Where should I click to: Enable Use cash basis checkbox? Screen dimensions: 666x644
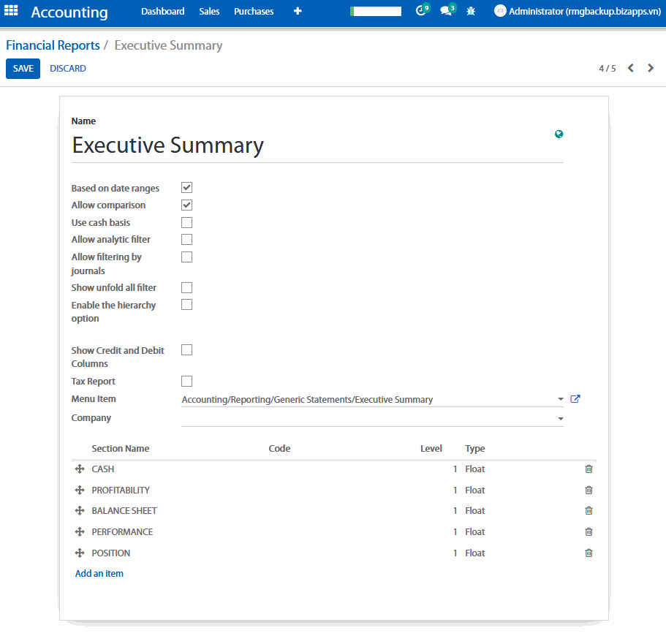(186, 222)
